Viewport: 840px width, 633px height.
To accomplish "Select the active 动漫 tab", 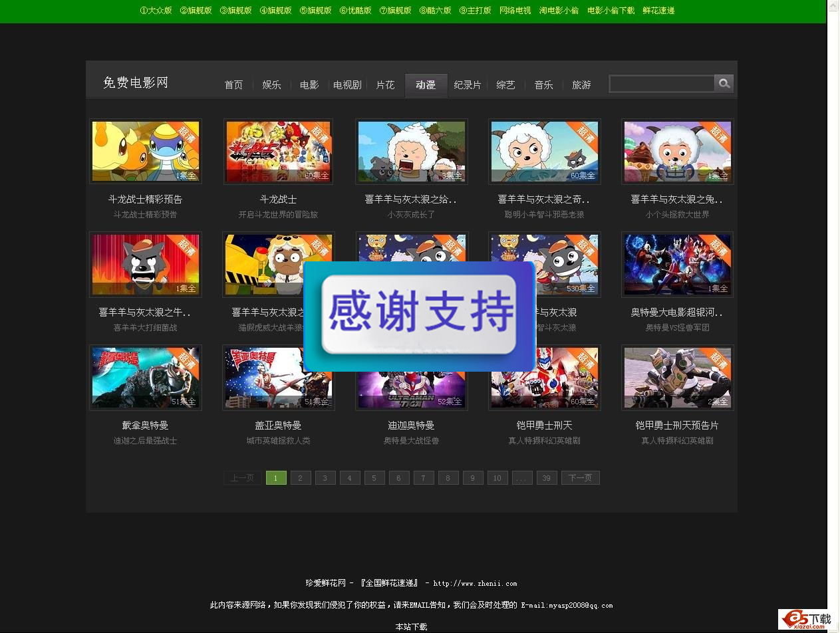I will click(x=426, y=85).
